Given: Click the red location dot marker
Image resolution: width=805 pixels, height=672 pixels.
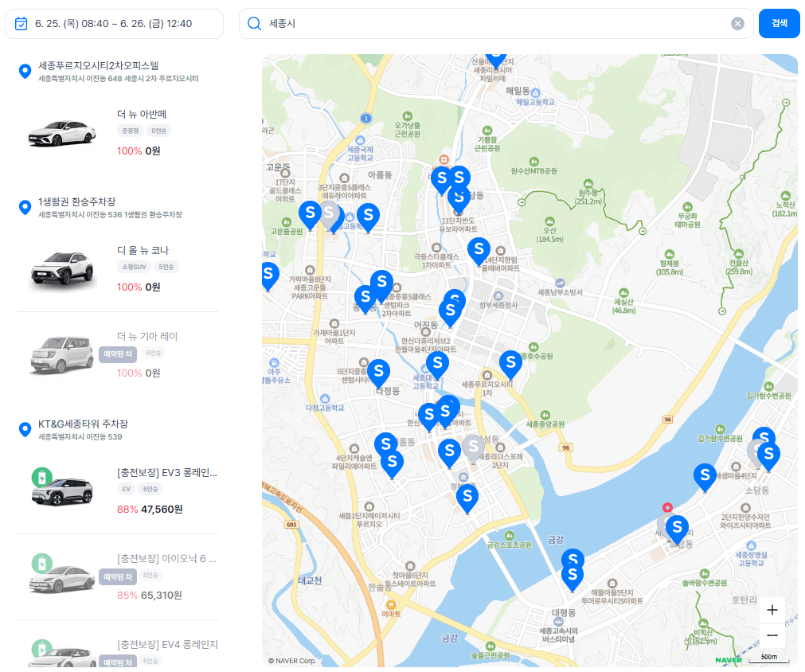Looking at the screenshot, I should 667,507.
